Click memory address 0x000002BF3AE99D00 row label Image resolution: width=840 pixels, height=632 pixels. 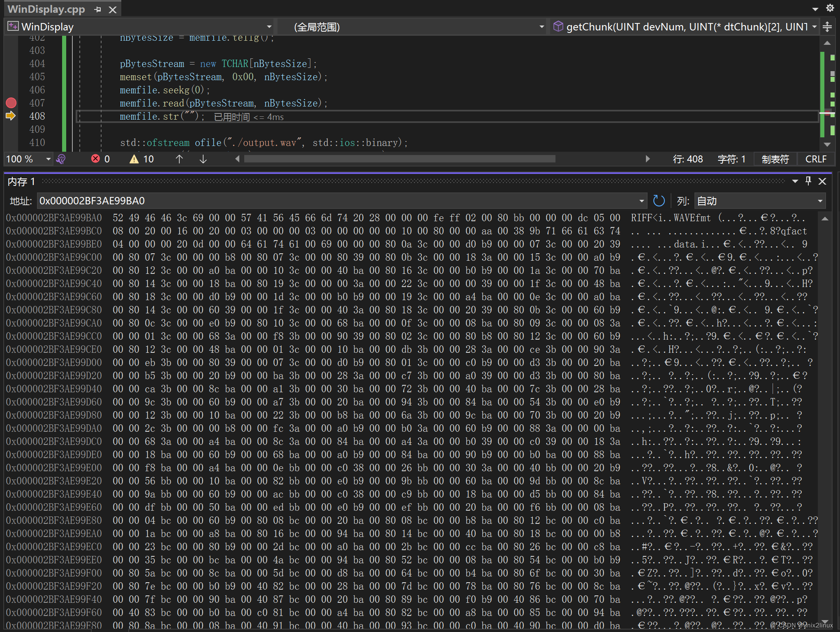point(54,363)
